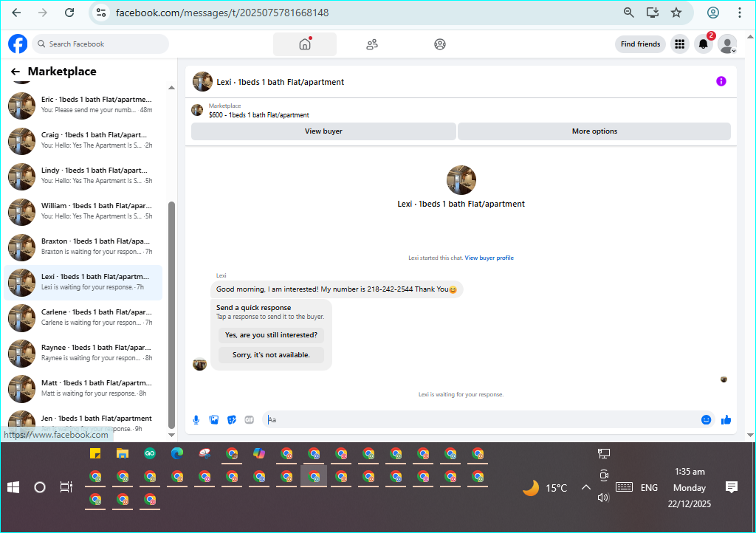Choose a GIF icon
This screenshot has height=533, width=756.
[x=250, y=420]
